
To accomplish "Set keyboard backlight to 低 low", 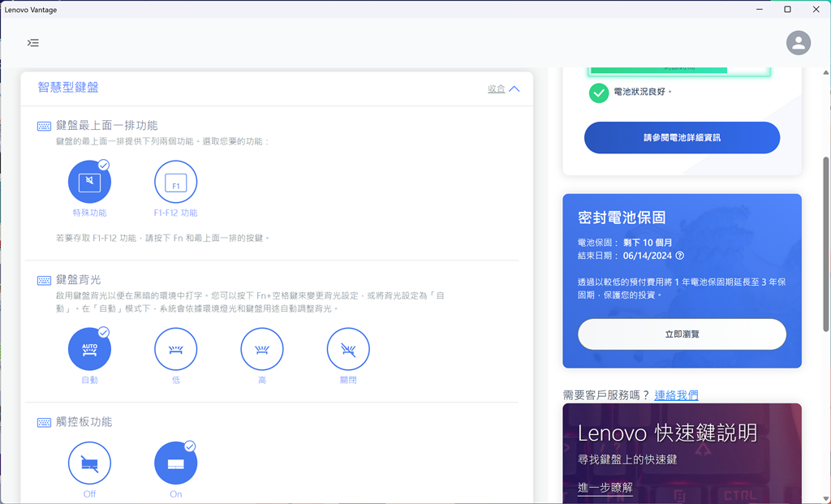I will click(x=175, y=349).
